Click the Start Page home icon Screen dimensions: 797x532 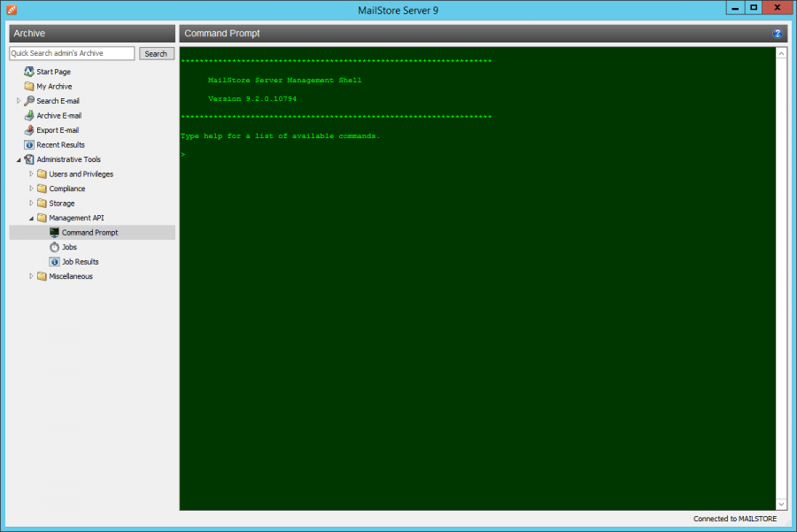pyautogui.click(x=29, y=72)
